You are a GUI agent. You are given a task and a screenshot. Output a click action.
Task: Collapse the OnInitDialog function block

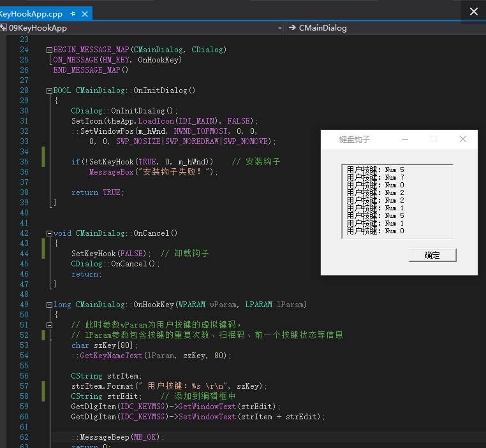[x=49, y=90]
